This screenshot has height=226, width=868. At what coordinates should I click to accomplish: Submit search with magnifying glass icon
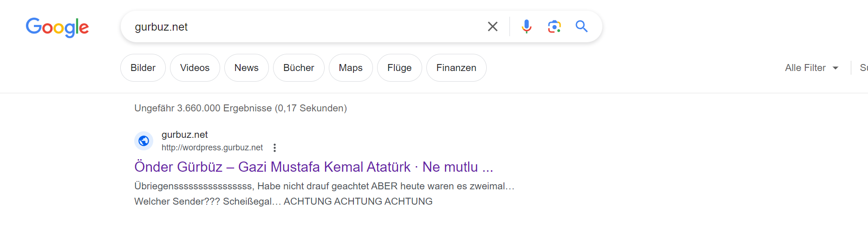tap(581, 26)
